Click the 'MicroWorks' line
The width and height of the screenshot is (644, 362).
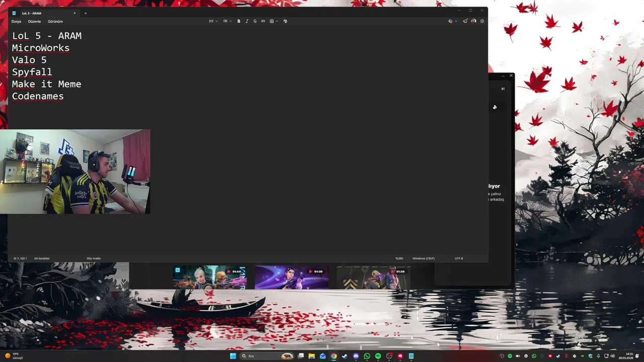[x=41, y=48]
